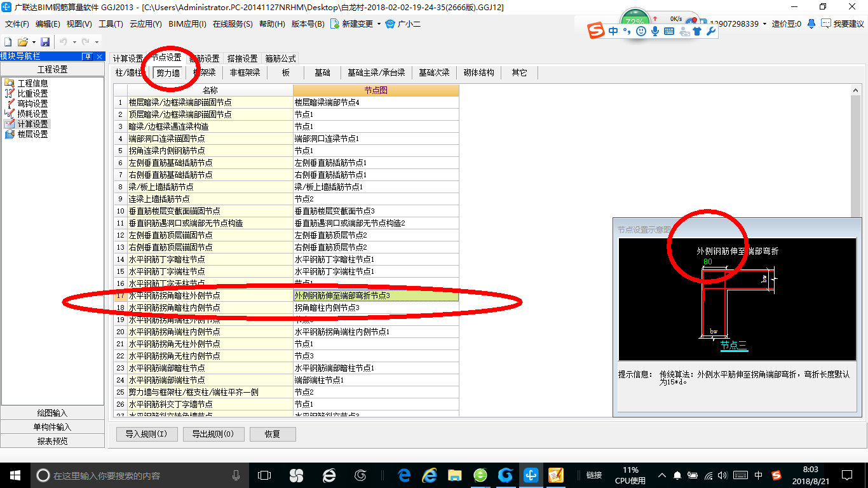Expand the Redo history dropdown arrow
Image resolution: width=868 pixels, height=488 pixels.
click(96, 42)
